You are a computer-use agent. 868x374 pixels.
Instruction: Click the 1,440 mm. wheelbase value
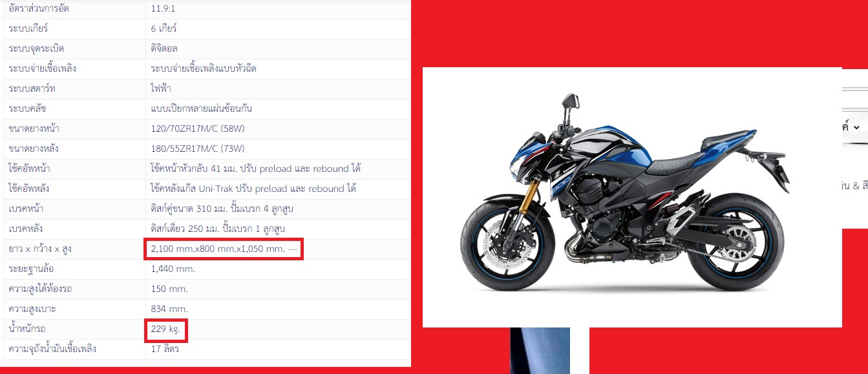(x=173, y=269)
